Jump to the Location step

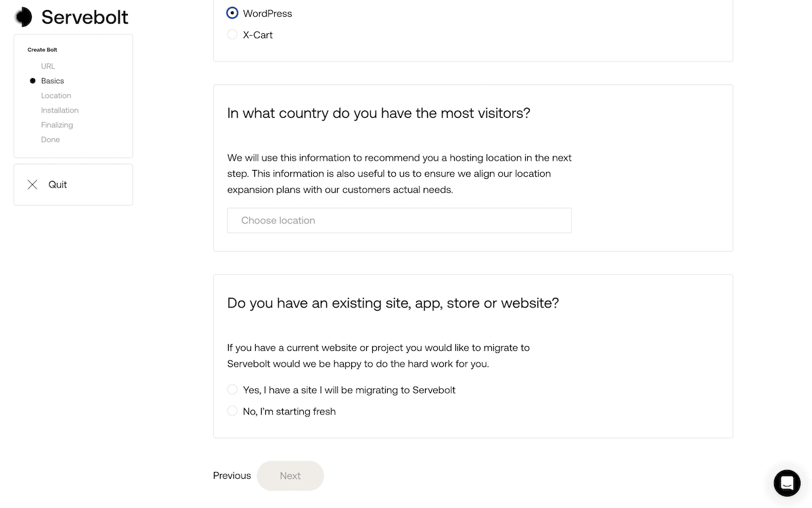(56, 96)
